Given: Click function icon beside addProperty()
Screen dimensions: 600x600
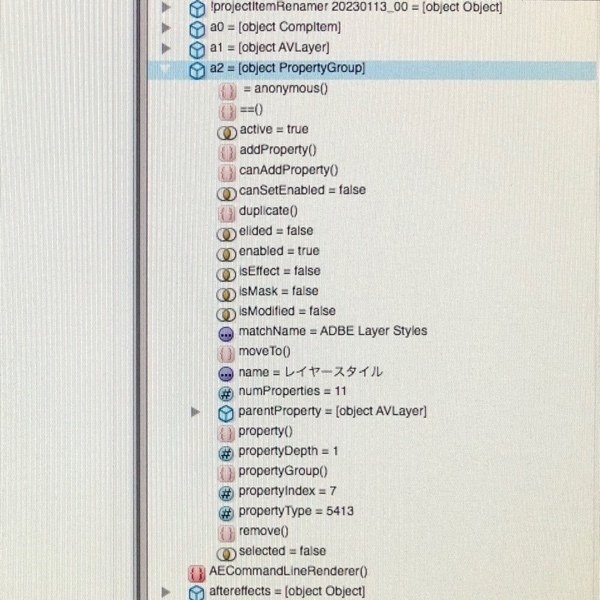Looking at the screenshot, I should (227, 153).
